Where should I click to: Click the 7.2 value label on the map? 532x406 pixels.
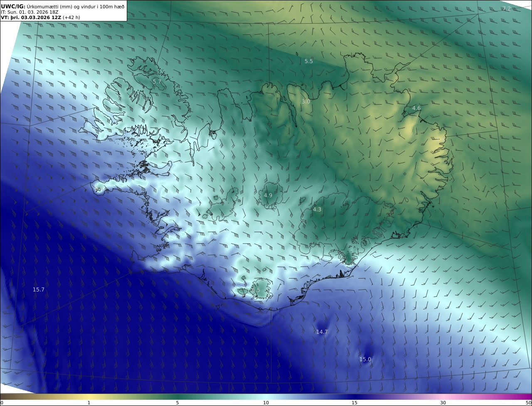tap(506, 9)
